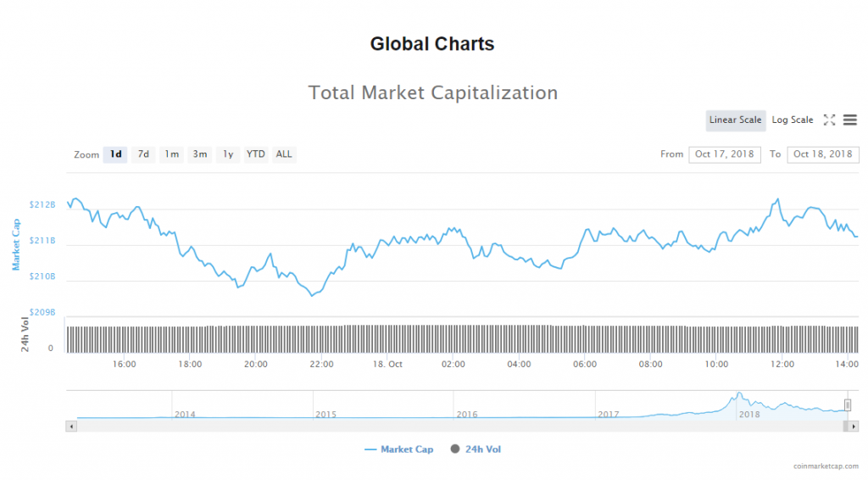Screen dimensions: 868x480
Task: Toggle Market Cap series in legend
Action: pyautogui.click(x=398, y=449)
